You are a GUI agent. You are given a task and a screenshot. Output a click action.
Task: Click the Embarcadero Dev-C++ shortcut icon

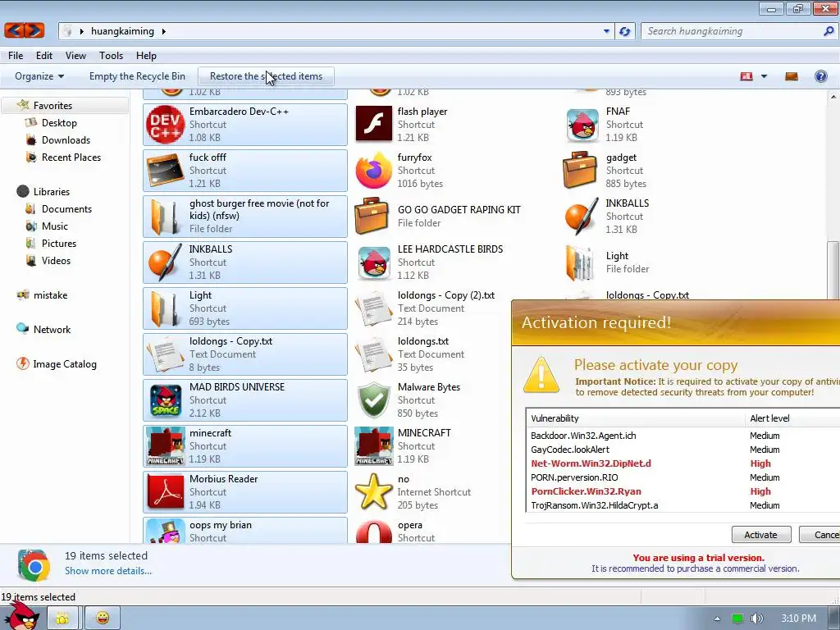tap(166, 125)
